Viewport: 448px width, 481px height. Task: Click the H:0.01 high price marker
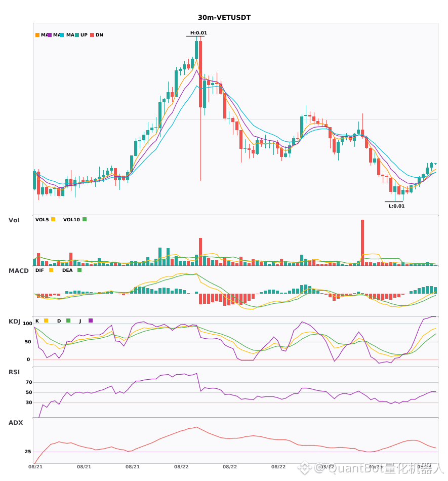pos(199,33)
